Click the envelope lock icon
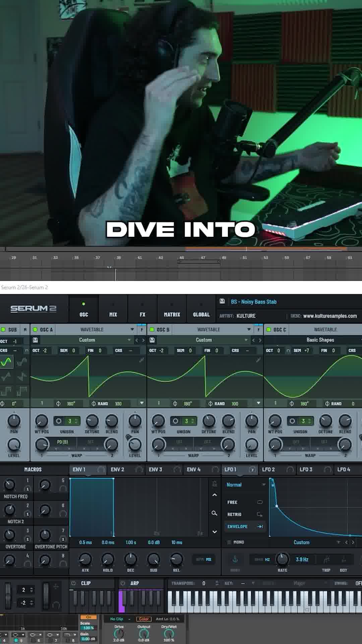362x644 pixels. (215, 484)
